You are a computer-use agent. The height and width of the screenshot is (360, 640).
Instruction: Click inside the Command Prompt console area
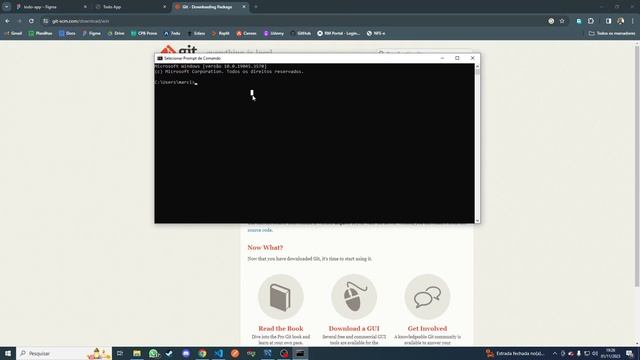314,143
